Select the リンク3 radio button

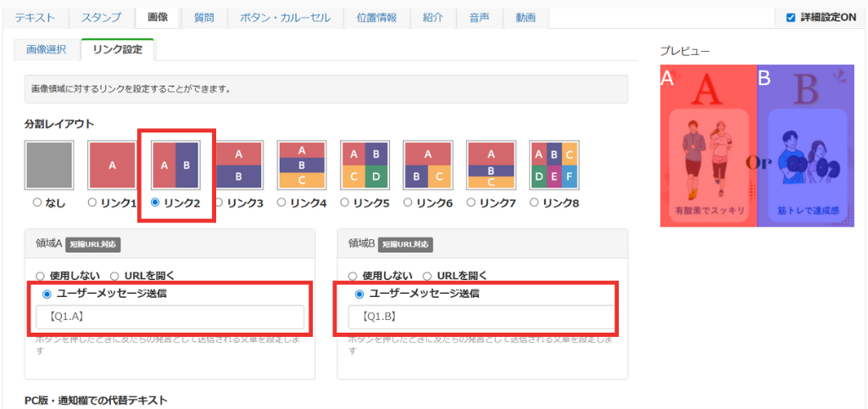click(219, 203)
